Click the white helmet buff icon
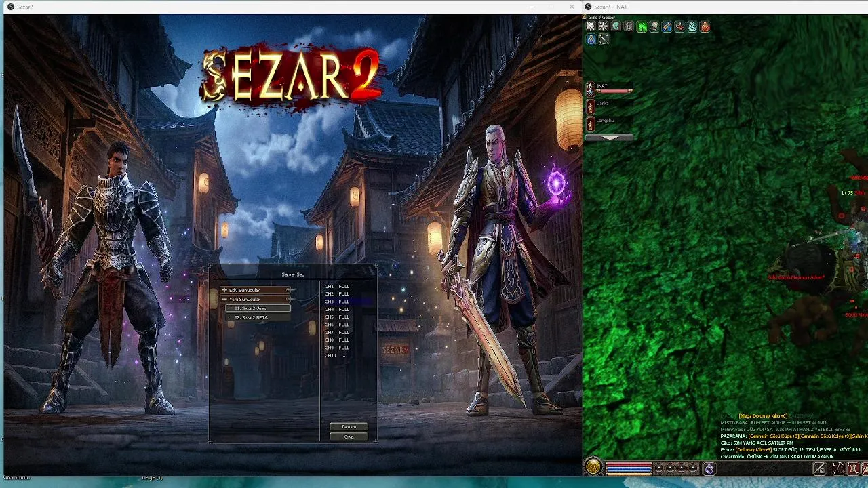Image resolution: width=868 pixels, height=488 pixels. 654,26
